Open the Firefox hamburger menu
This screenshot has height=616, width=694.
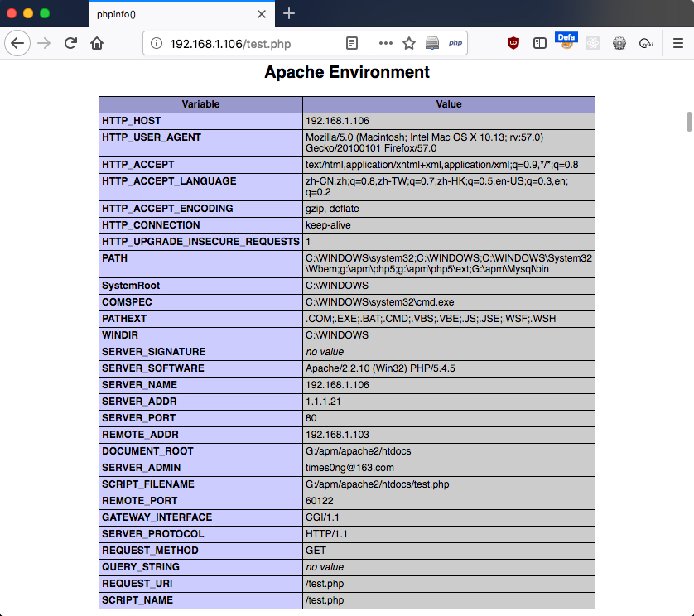(677, 43)
